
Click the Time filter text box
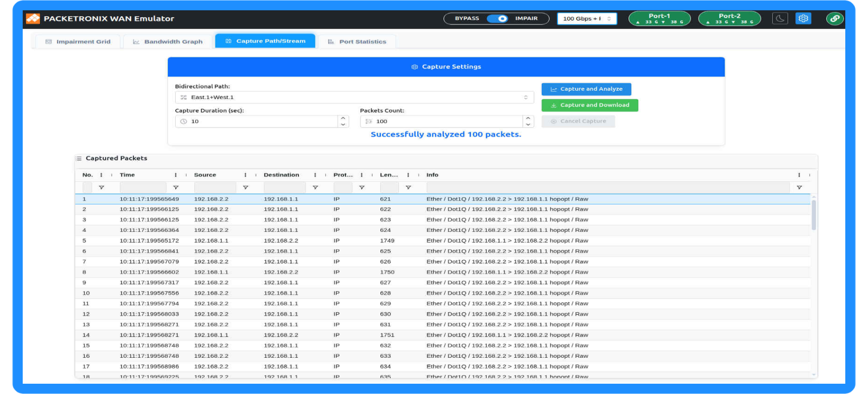[143, 188]
